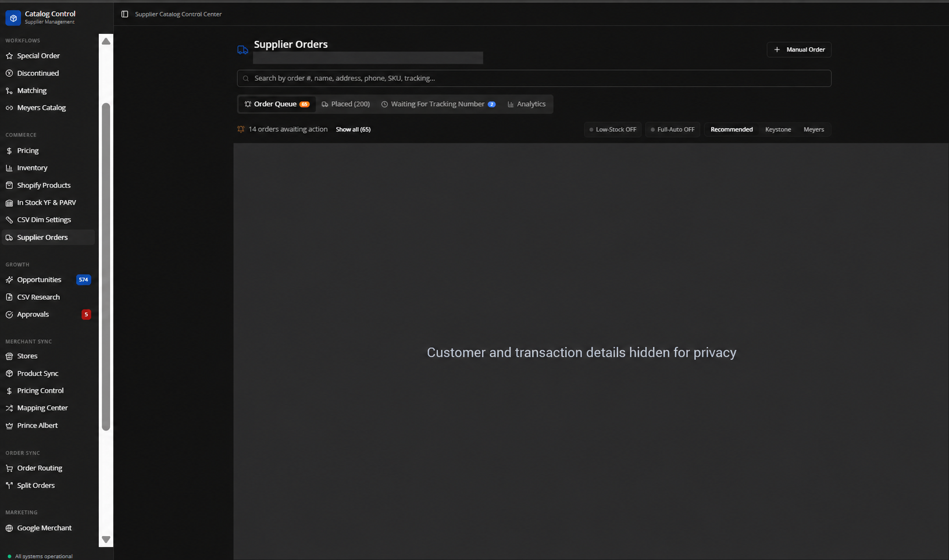Open the Analytics tab
949x560 pixels.
(x=526, y=104)
